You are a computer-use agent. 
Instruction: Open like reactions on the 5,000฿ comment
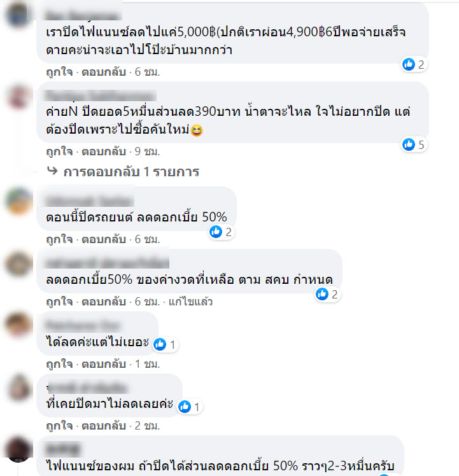(413, 64)
